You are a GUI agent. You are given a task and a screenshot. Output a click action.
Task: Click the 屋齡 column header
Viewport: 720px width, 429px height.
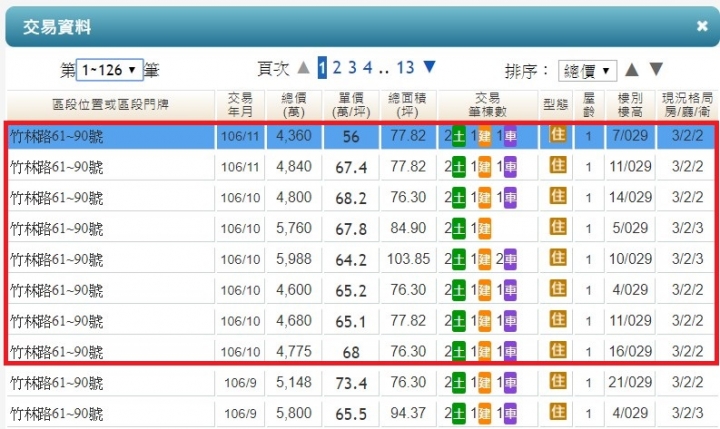point(589,105)
